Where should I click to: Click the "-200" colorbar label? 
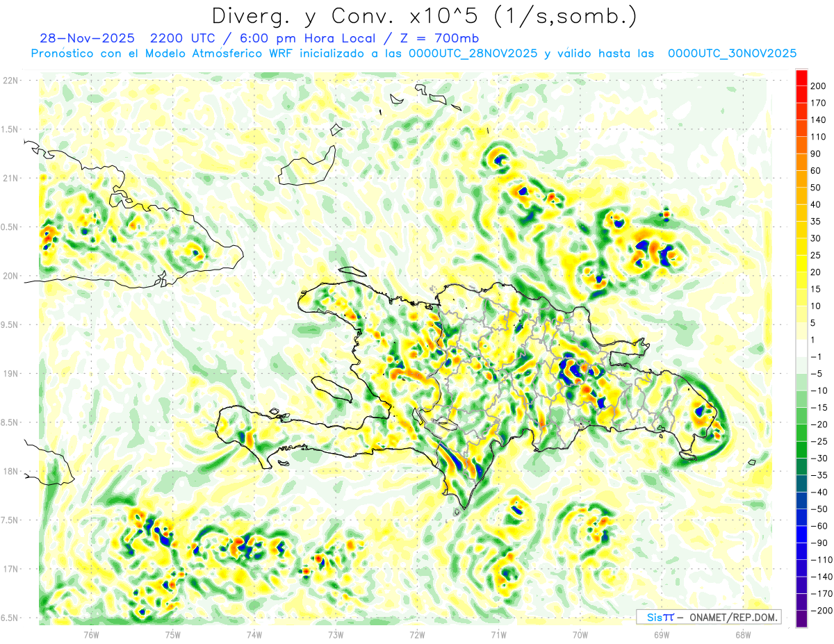pos(821,610)
